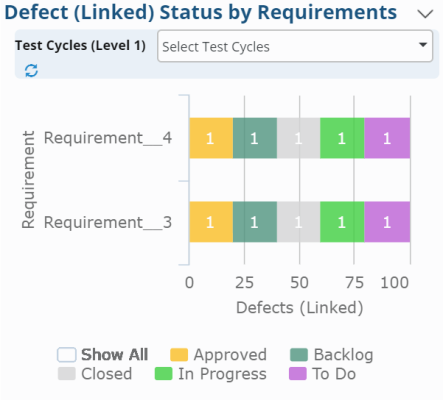Viewport: 443px width, 400px height.
Task: Click the To Do segment of Requirement__3
Action: point(387,222)
